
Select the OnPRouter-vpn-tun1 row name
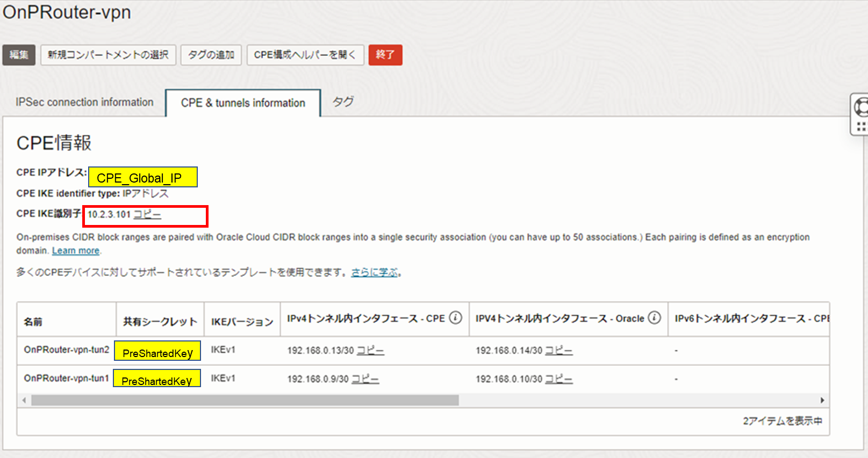coord(67,378)
